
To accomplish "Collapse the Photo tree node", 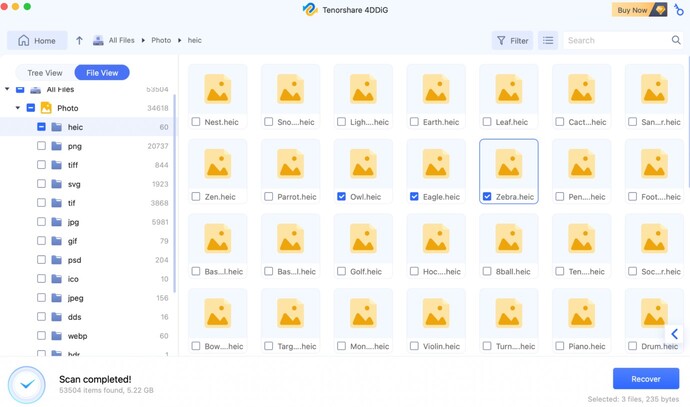I will point(18,108).
